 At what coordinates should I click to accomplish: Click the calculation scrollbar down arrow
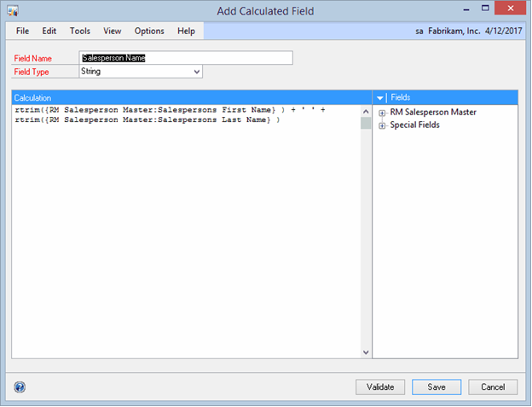tap(366, 352)
